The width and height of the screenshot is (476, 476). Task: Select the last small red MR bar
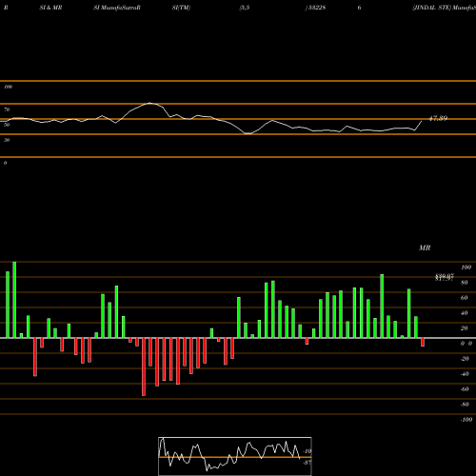423,342
